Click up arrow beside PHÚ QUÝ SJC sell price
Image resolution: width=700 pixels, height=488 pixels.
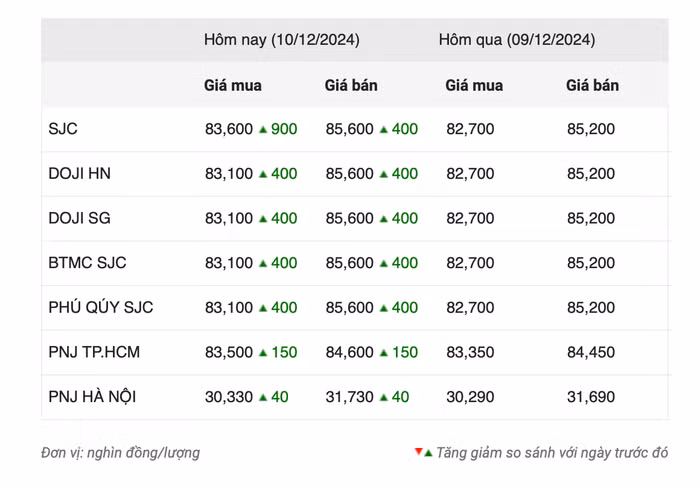point(383,308)
